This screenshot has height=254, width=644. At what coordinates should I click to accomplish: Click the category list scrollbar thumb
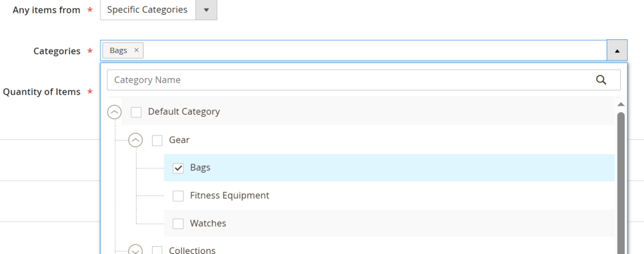coord(621,183)
